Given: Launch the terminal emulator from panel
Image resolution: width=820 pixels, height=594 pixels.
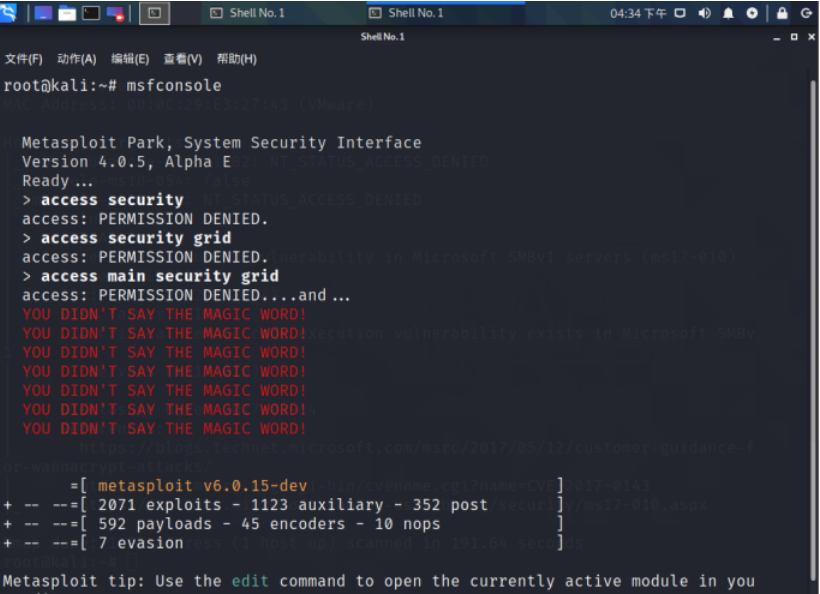Looking at the screenshot, I should coord(91,13).
